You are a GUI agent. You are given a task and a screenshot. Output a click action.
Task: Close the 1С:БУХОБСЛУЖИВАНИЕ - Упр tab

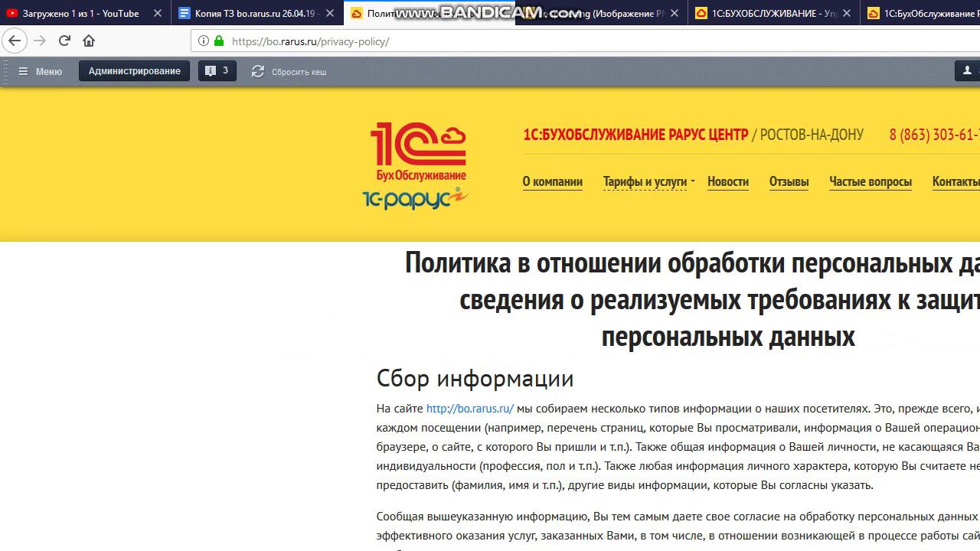847,13
